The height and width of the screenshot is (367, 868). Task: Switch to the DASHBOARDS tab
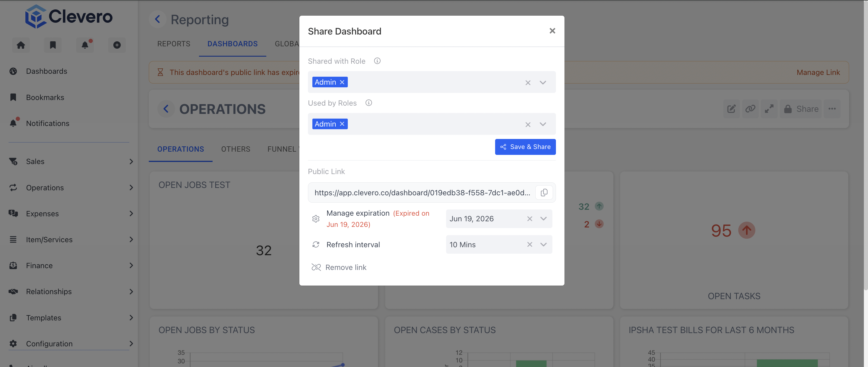point(233,44)
